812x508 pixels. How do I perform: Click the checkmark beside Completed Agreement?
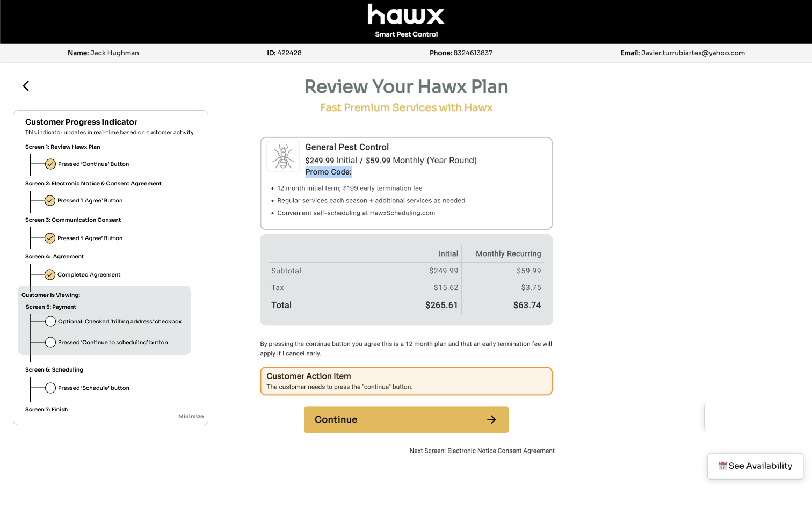pyautogui.click(x=50, y=274)
